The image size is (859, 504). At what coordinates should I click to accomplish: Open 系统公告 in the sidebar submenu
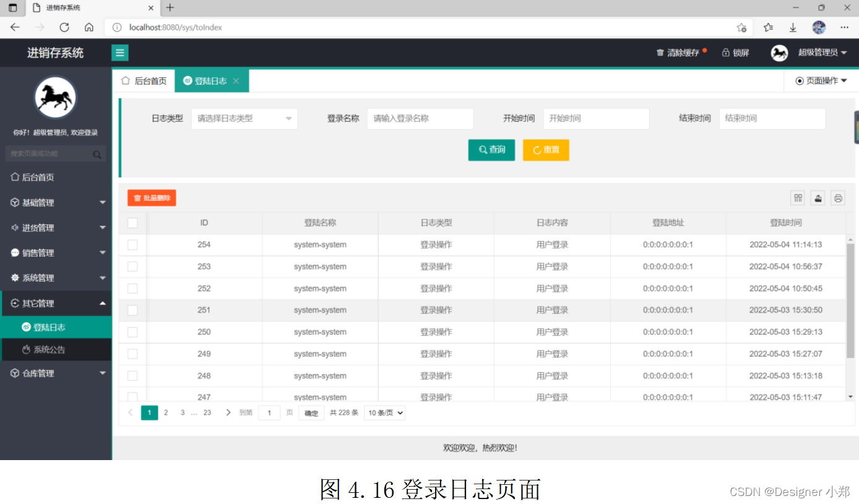(56, 349)
